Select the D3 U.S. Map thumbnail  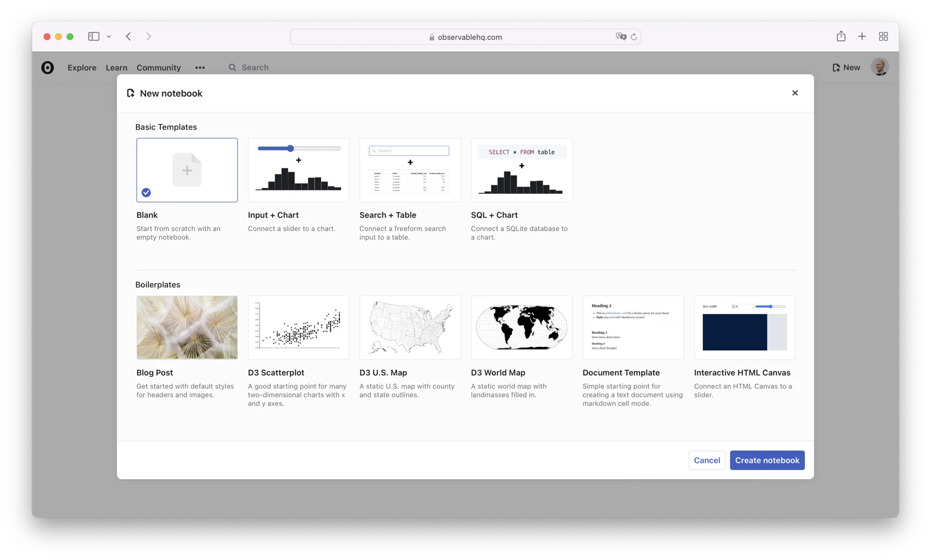click(x=410, y=327)
